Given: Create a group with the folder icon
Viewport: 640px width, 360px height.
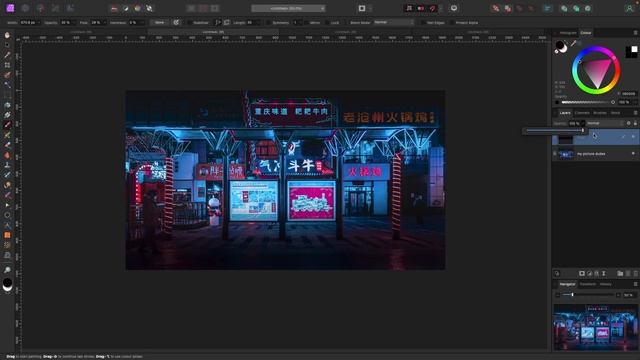Looking at the screenshot, I should (620, 273).
